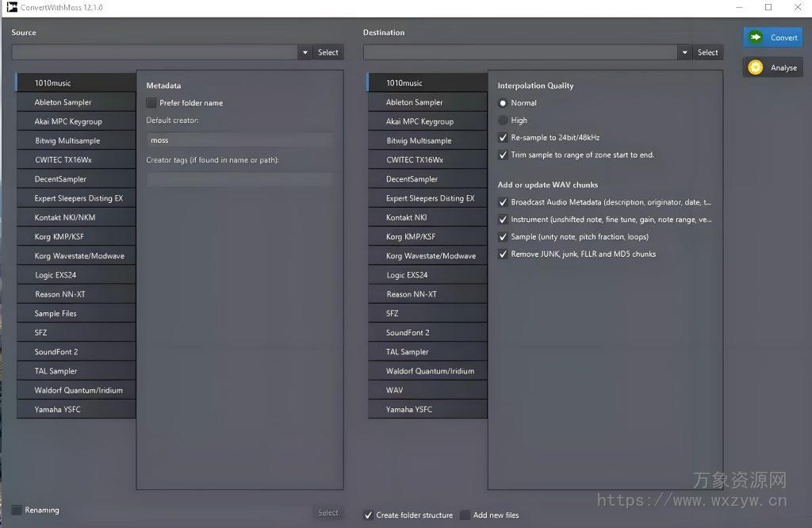Select WAV as the destination format
The height and width of the screenshot is (528, 812).
click(x=427, y=389)
